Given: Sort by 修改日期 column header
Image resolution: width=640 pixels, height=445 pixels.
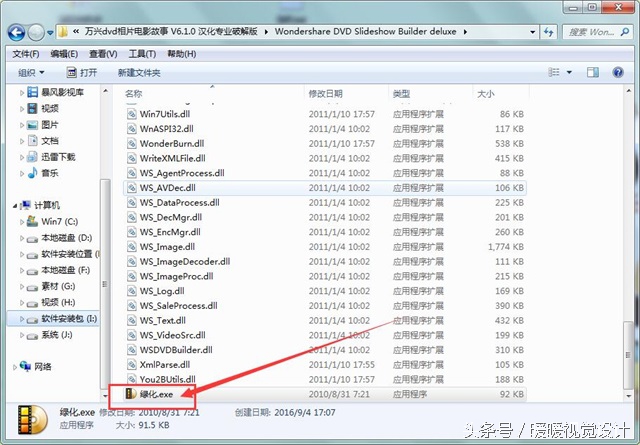Looking at the screenshot, I should (325, 94).
